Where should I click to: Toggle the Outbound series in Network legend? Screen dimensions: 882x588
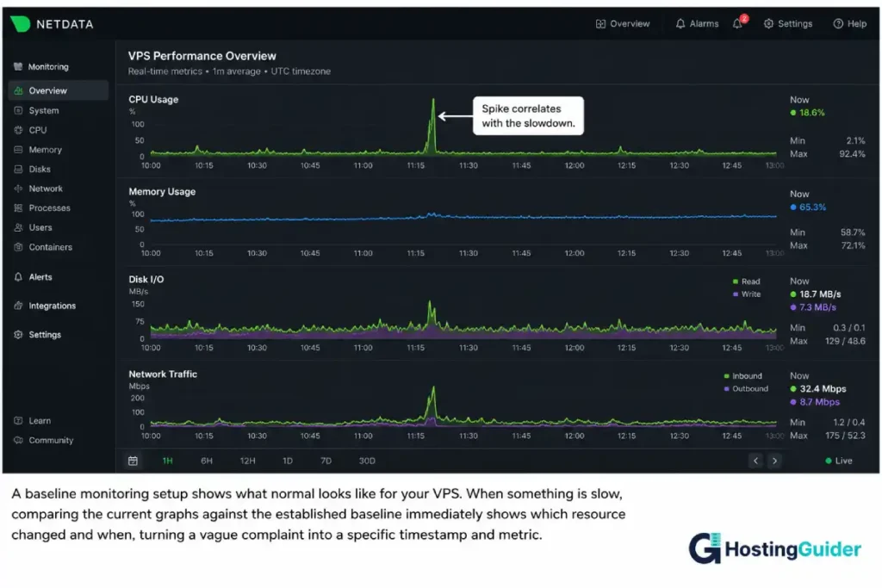(746, 388)
